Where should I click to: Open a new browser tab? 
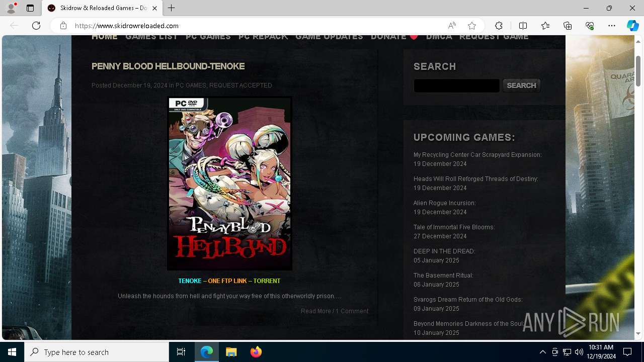click(x=172, y=8)
